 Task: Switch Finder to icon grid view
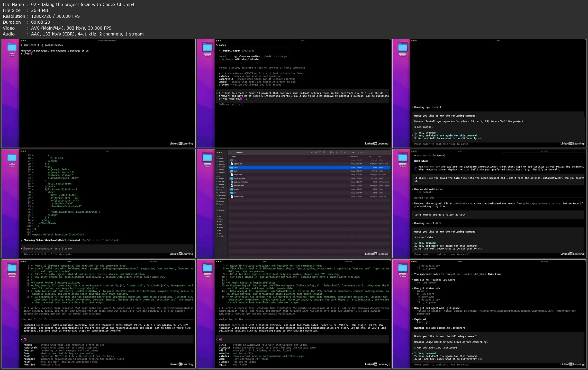click(312, 152)
